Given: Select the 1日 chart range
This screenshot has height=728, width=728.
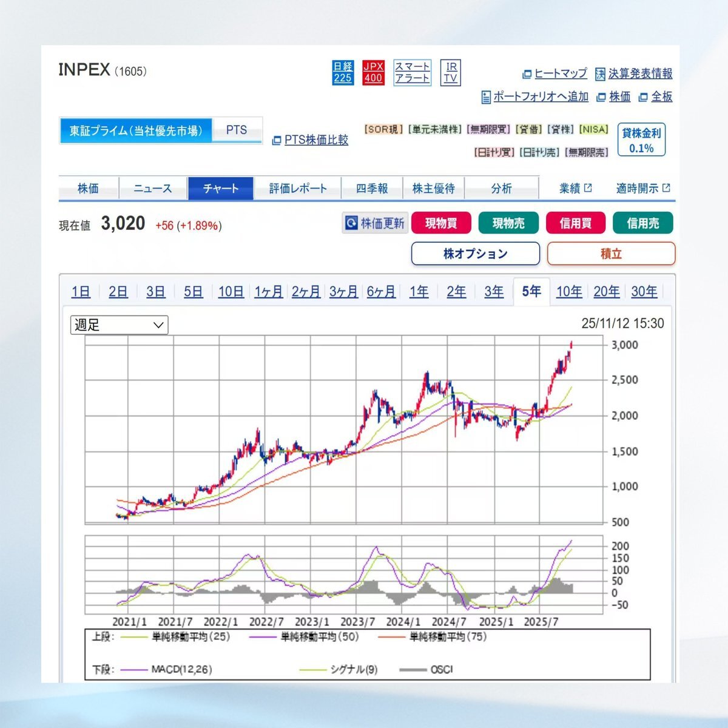Looking at the screenshot, I should (81, 292).
